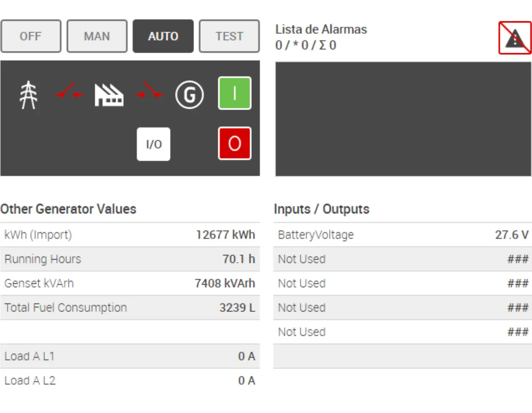Switch controller to MAN mode
Viewport: 532px width, 413px height.
click(97, 36)
